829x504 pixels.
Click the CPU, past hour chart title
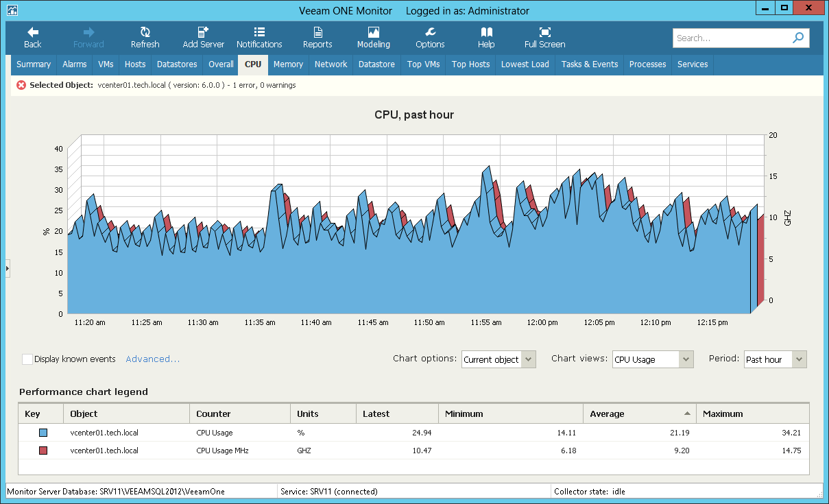[x=414, y=115]
